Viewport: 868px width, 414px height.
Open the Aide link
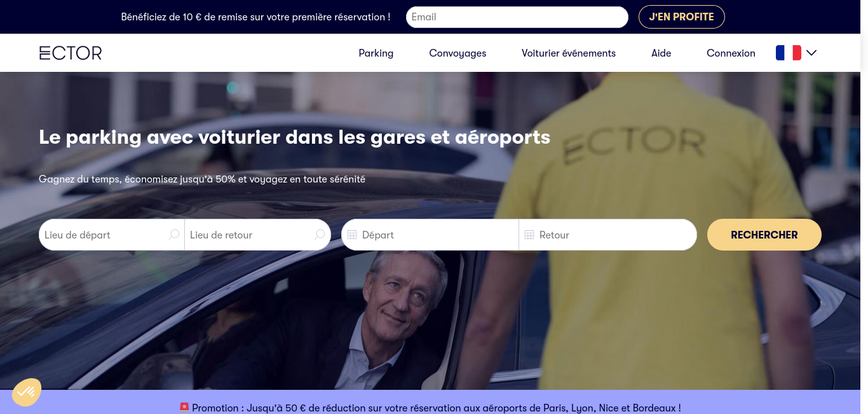pos(661,53)
